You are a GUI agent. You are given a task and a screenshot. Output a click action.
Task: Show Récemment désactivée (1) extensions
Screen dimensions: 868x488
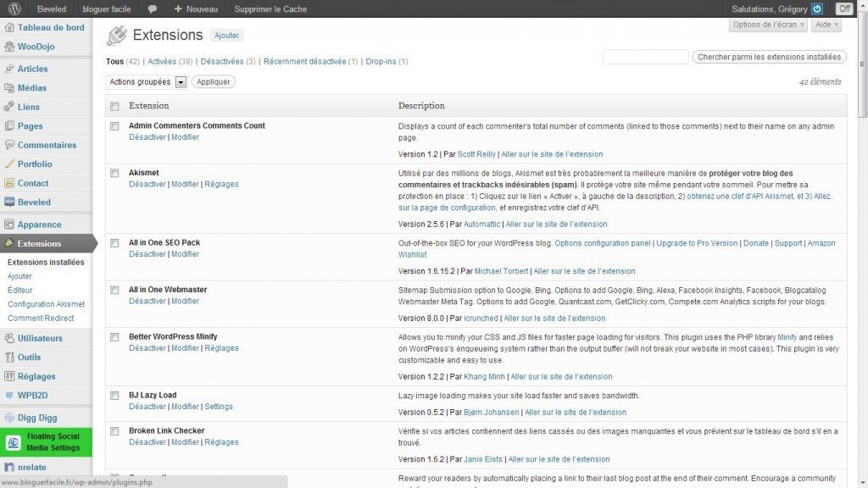(310, 61)
